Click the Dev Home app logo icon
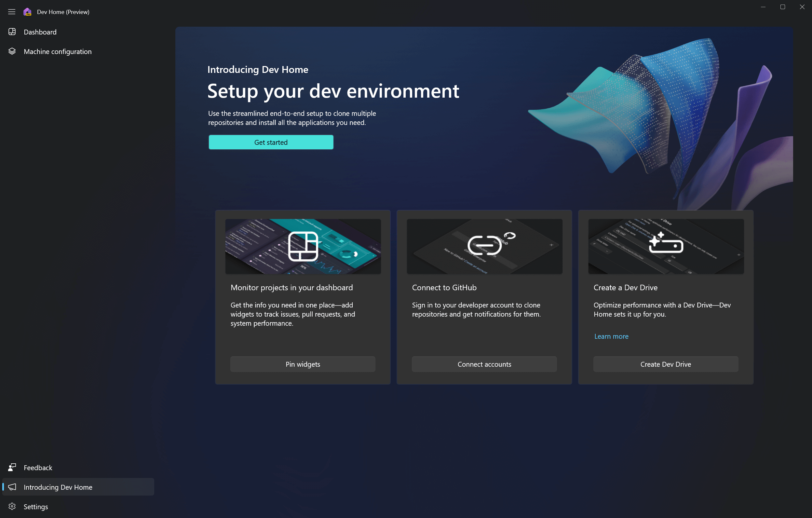This screenshot has height=518, width=812. tap(27, 12)
